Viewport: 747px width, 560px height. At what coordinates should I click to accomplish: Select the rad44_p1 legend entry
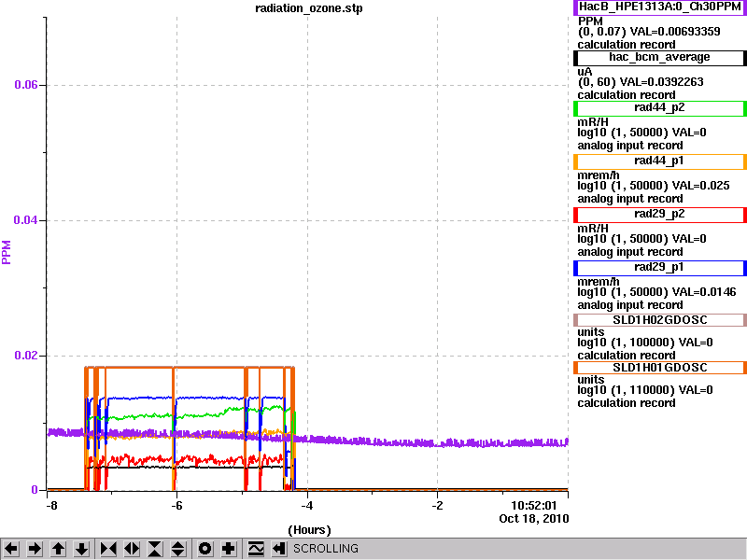[x=660, y=161]
